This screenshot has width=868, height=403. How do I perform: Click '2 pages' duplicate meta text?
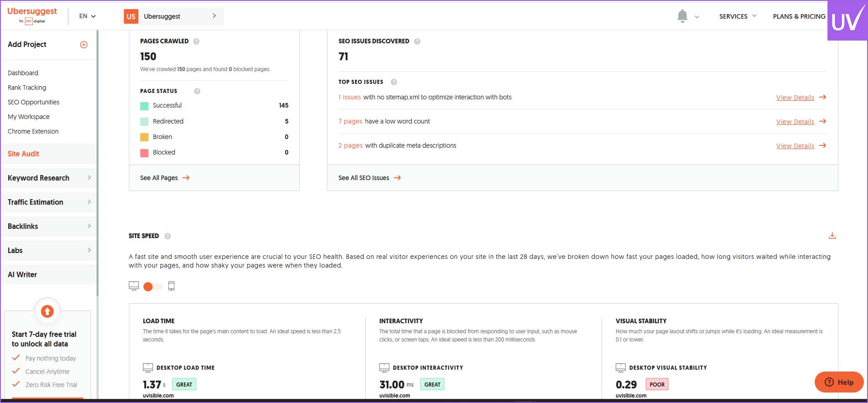350,145
